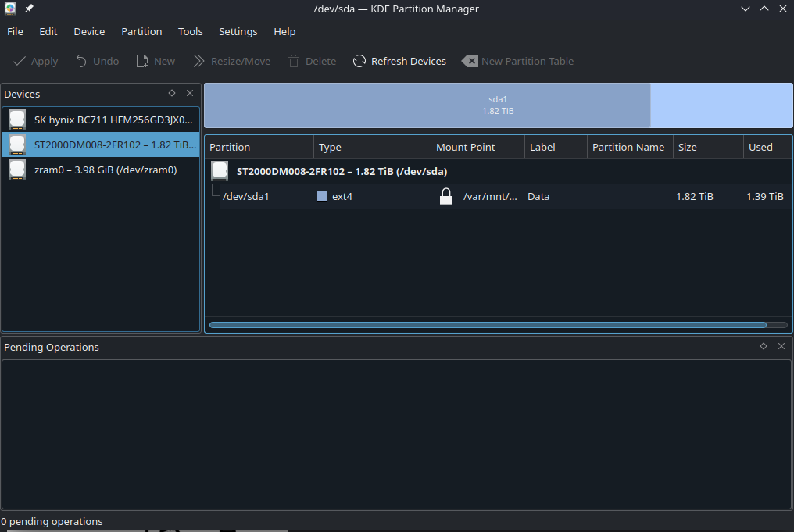This screenshot has width=794, height=532.
Task: Open the Edit menu
Action: (48, 31)
